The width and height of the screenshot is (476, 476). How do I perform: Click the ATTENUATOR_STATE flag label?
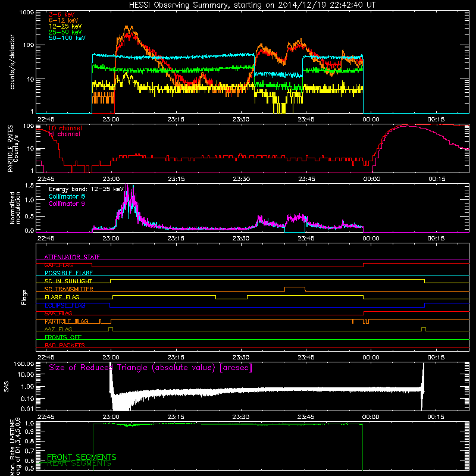pyautogui.click(x=72, y=257)
